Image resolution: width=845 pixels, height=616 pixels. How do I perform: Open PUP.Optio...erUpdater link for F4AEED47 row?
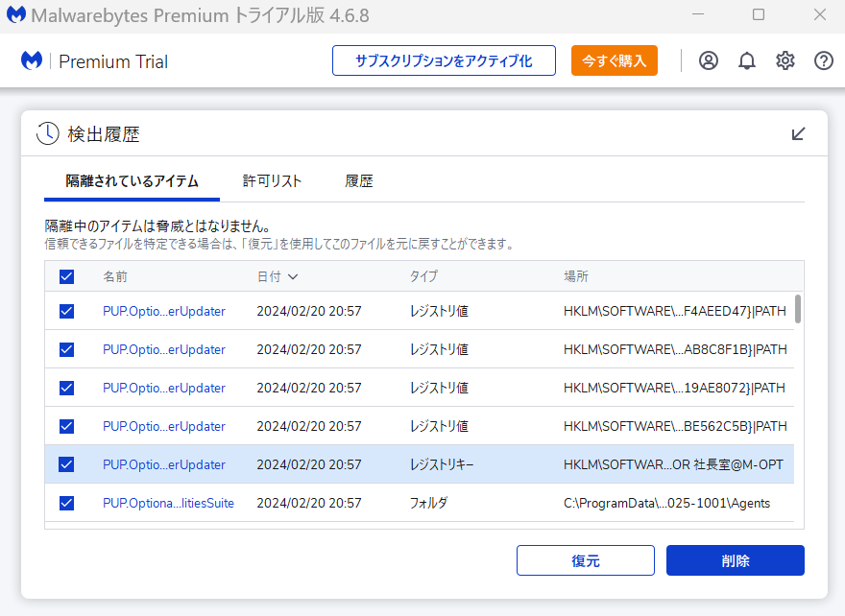(x=164, y=311)
